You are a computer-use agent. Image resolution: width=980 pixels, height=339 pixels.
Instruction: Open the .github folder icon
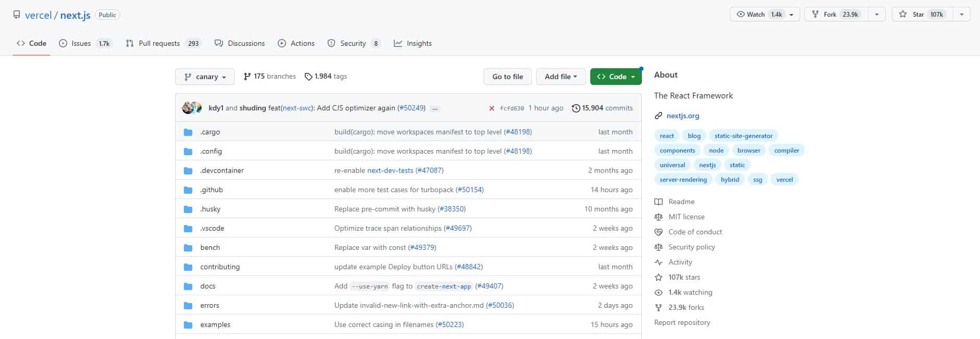pos(188,190)
